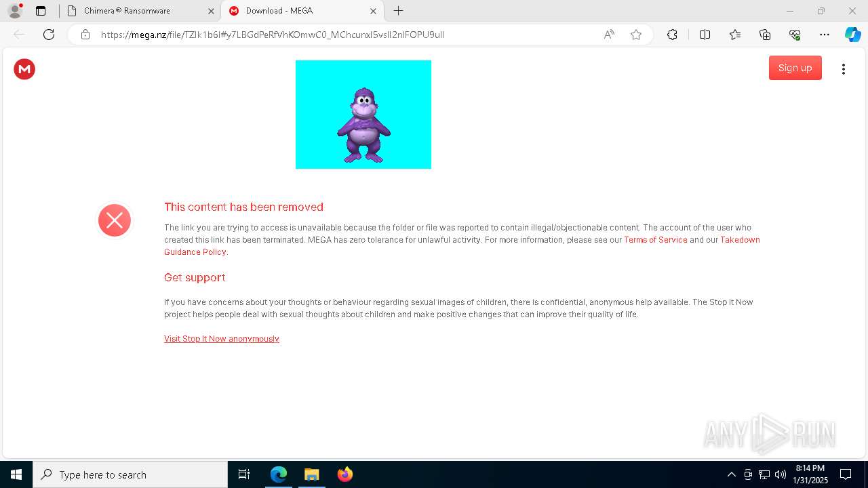The width and height of the screenshot is (868, 488).
Task: Show hidden system tray icons
Action: pos(732,474)
